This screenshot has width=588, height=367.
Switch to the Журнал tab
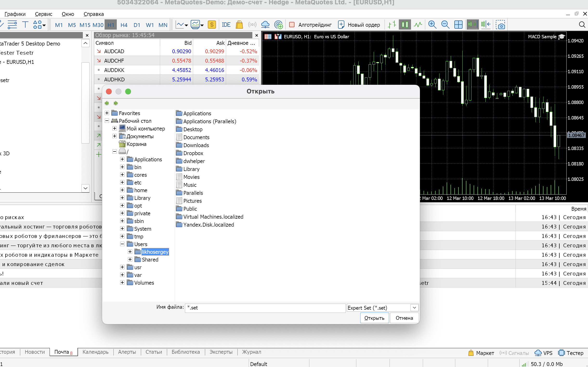click(x=252, y=352)
